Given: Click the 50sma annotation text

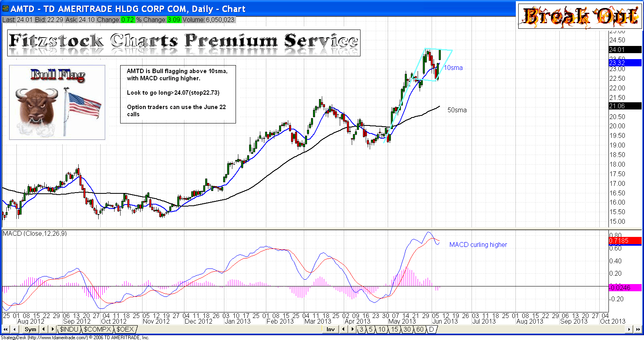Looking at the screenshot, I should click(457, 110).
